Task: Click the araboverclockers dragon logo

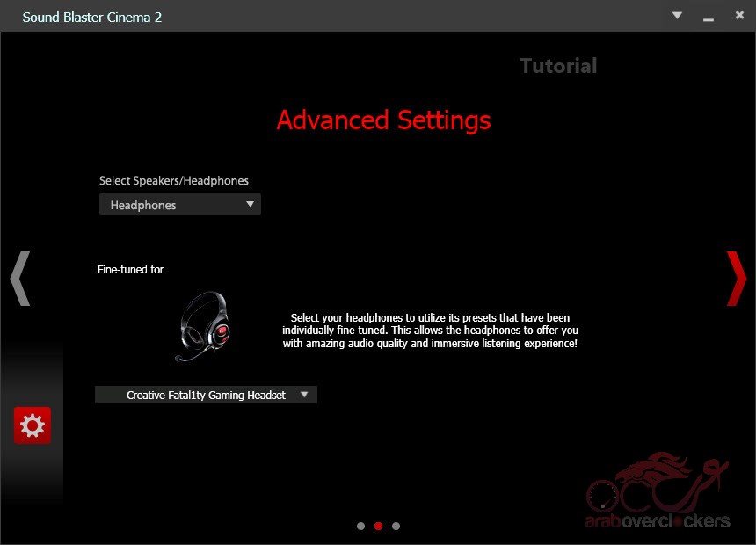Action: [659, 492]
